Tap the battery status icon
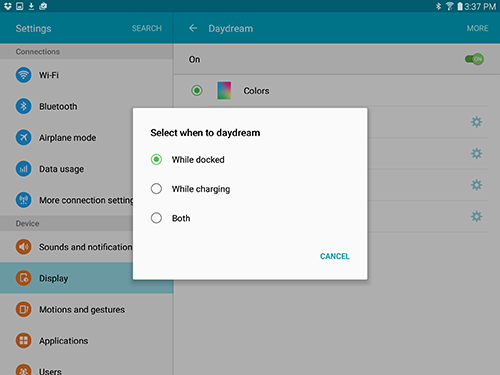This screenshot has height=375, width=500. coord(460,6)
